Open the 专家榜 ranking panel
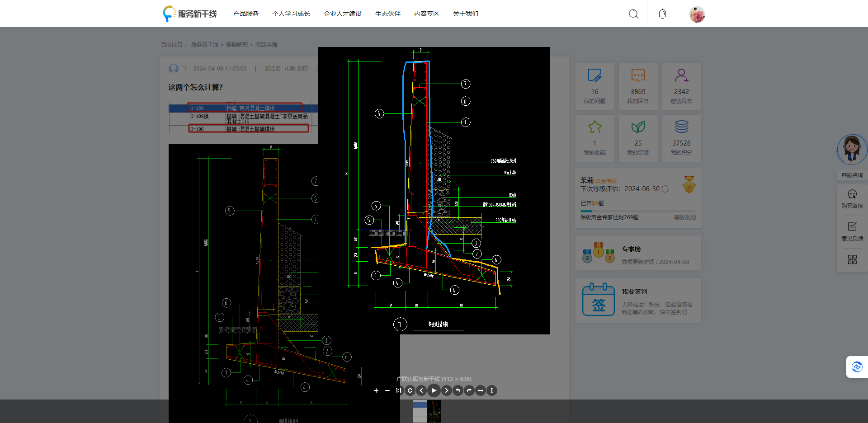The image size is (868, 423). [638, 253]
